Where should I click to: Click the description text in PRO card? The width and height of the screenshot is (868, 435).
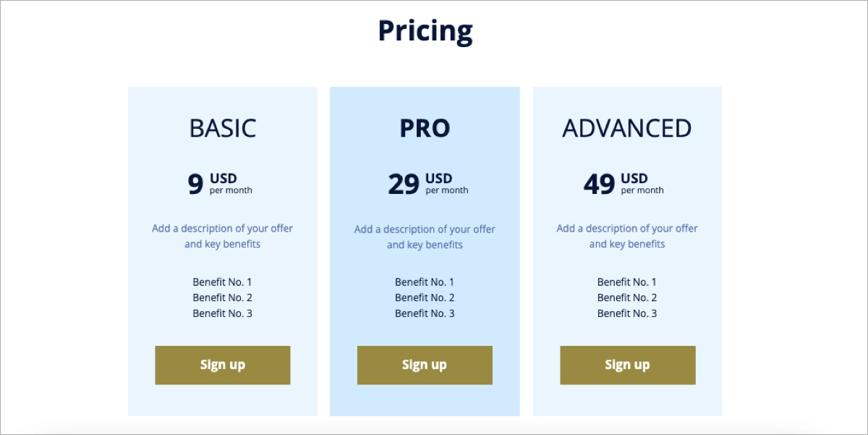pyautogui.click(x=425, y=236)
